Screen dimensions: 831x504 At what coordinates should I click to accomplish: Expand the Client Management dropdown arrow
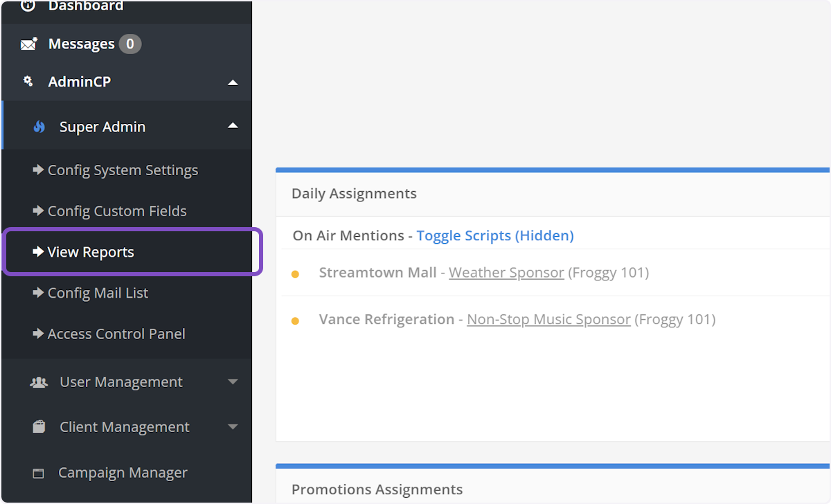pos(233,427)
